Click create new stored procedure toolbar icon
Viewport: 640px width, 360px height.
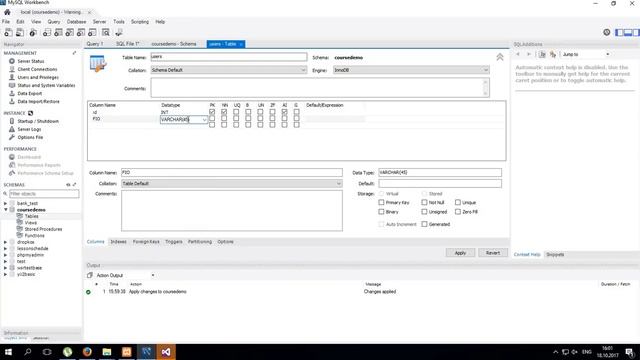click(81, 33)
